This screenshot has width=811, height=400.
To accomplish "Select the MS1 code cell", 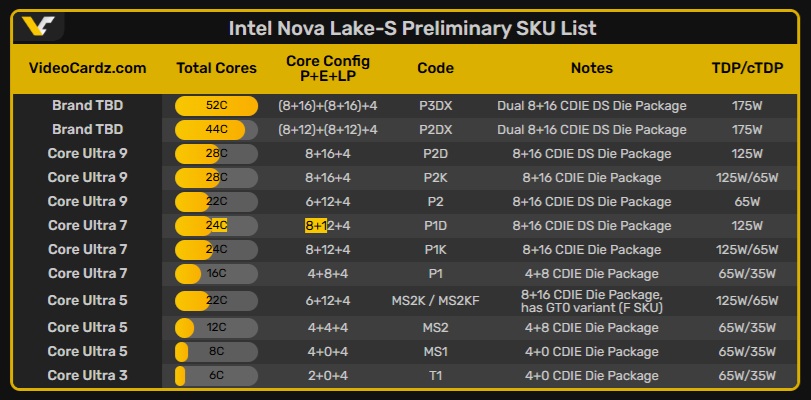I will pos(435,351).
